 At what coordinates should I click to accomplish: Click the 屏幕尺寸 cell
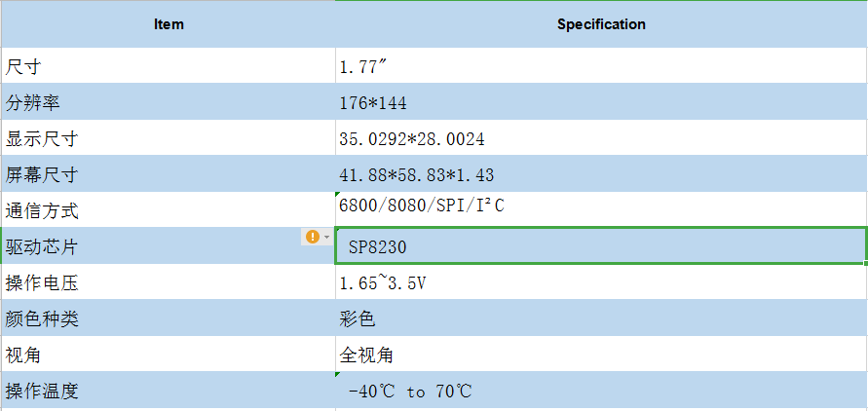tap(169, 175)
